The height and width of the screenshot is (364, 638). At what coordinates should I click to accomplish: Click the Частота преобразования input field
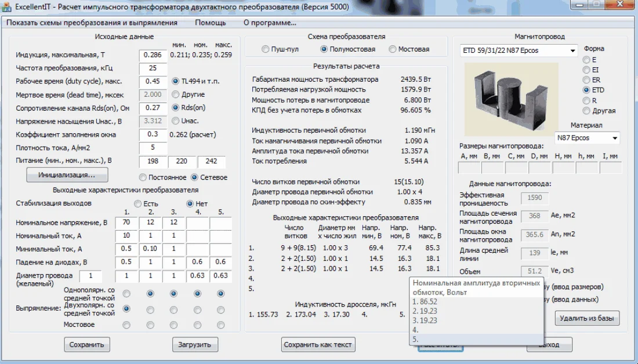click(153, 68)
